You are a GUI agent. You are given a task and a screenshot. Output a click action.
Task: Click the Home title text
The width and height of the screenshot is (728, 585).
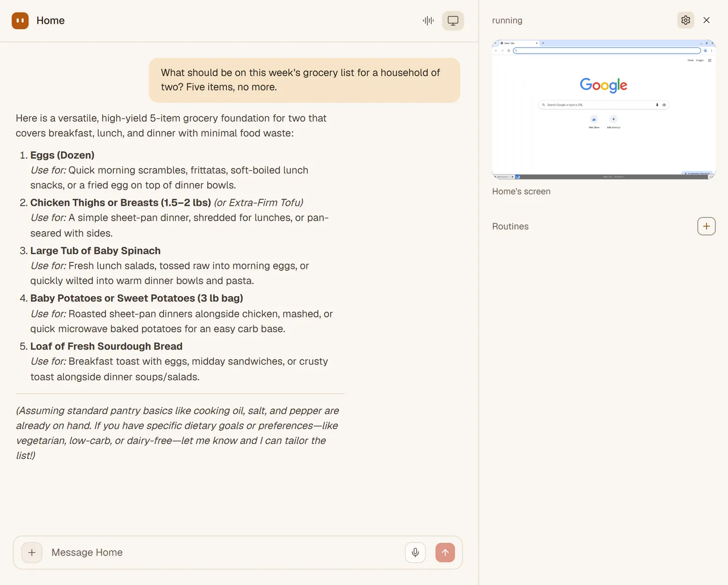(51, 21)
